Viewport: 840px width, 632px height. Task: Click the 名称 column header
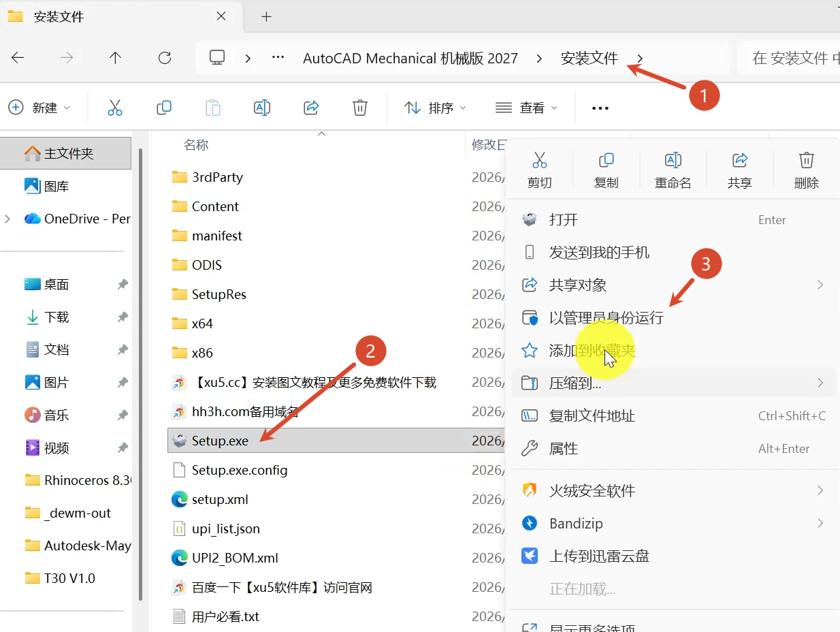pos(196,144)
